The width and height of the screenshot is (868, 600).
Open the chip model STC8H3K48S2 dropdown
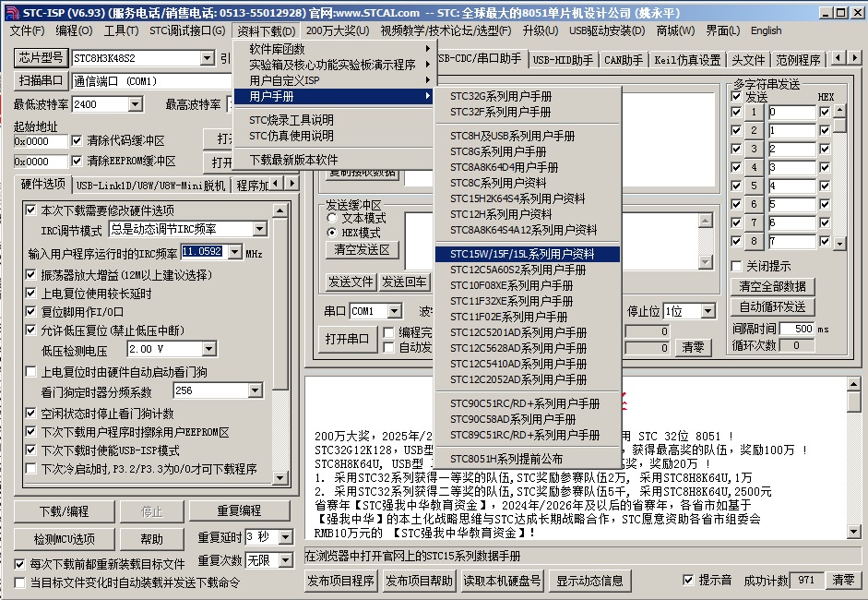[207, 57]
